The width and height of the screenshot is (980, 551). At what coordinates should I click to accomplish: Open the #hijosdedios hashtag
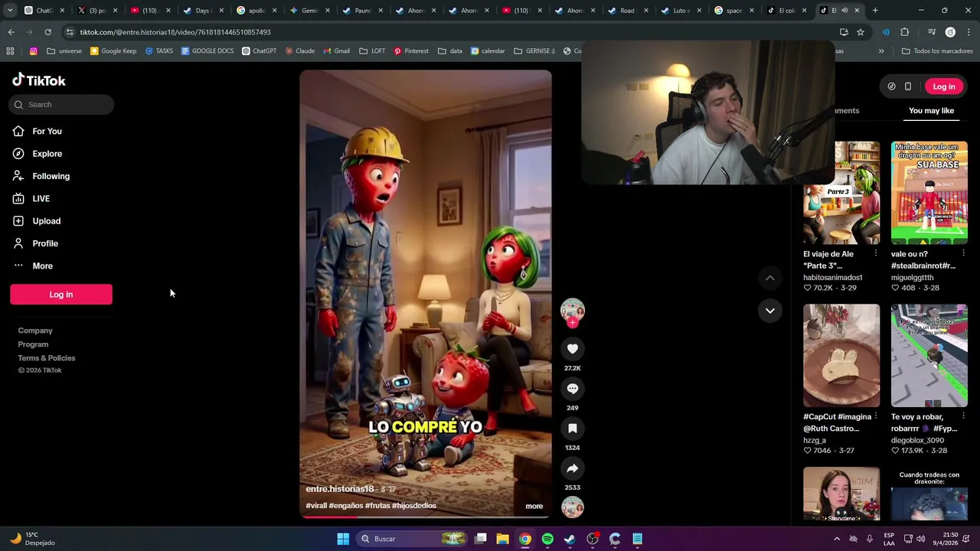coord(414,506)
